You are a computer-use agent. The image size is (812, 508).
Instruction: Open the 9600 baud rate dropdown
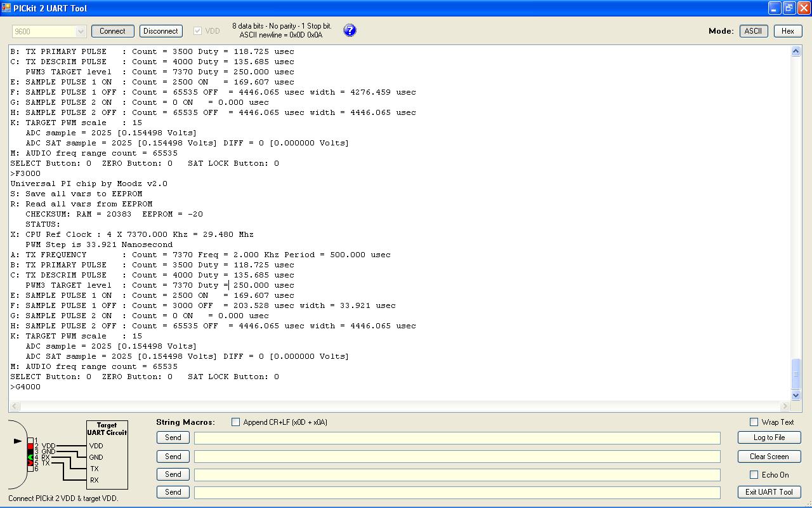(81, 31)
